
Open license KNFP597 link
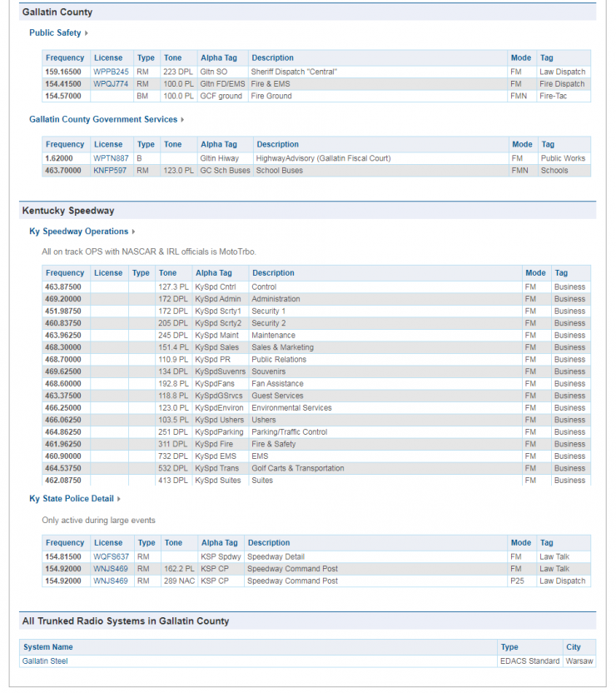(x=110, y=171)
